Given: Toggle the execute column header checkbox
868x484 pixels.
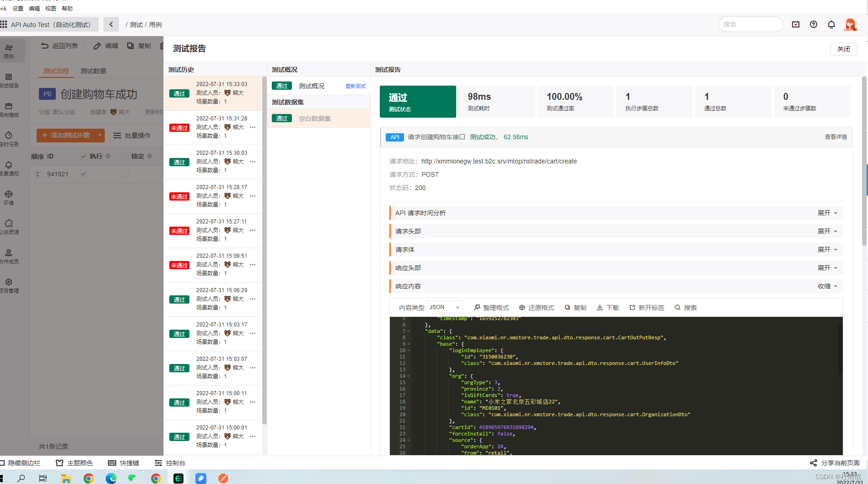Looking at the screenshot, I should tap(84, 156).
